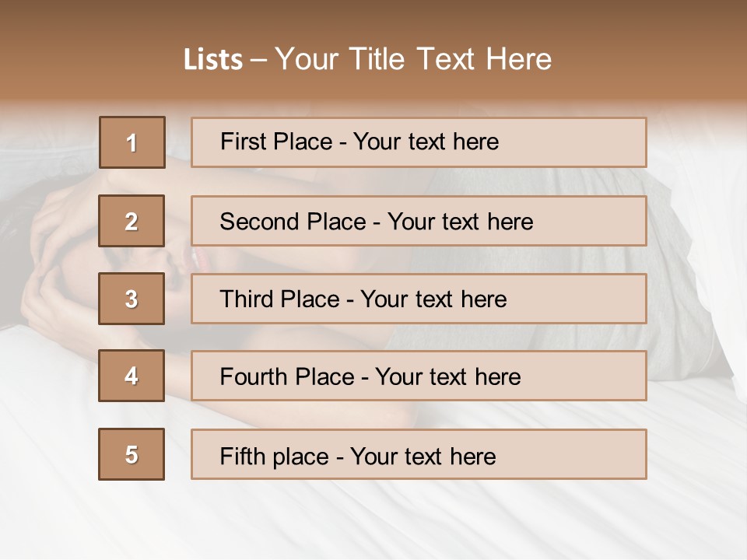Click the number 3 box
The height and width of the screenshot is (560, 747).
132,299
